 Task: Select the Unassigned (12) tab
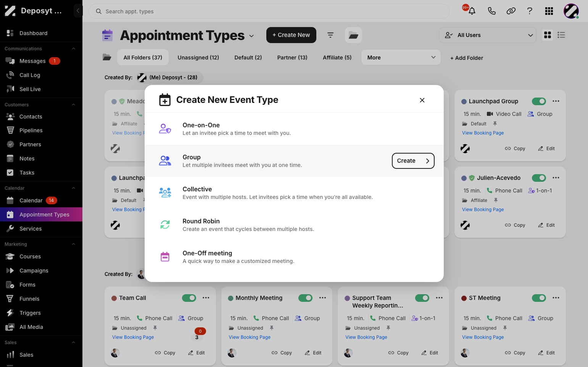coord(198,58)
